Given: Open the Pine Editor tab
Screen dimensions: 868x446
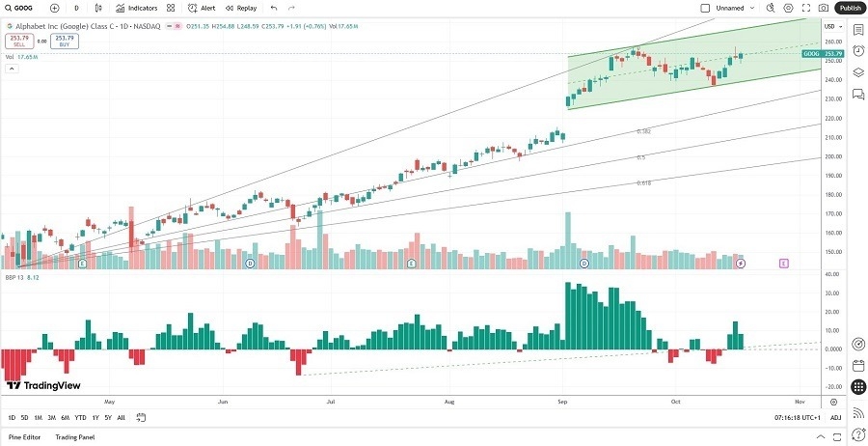Looking at the screenshot, I should [23, 437].
